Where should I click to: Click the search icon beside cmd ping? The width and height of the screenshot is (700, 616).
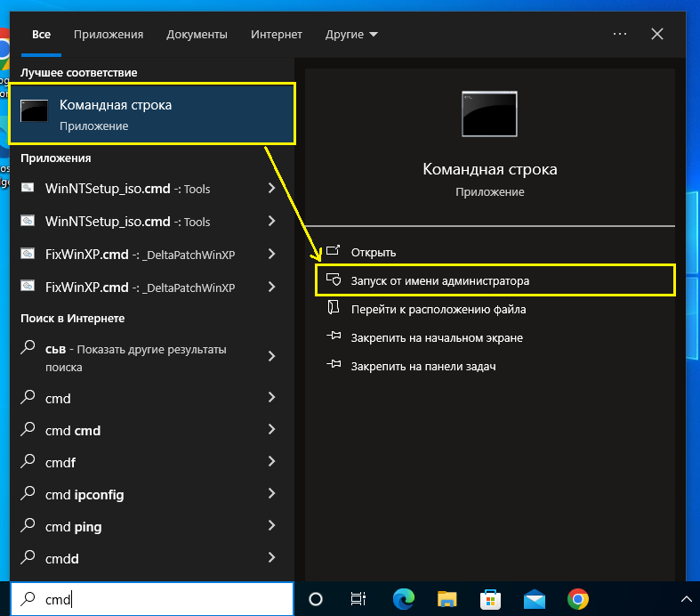pos(28,525)
